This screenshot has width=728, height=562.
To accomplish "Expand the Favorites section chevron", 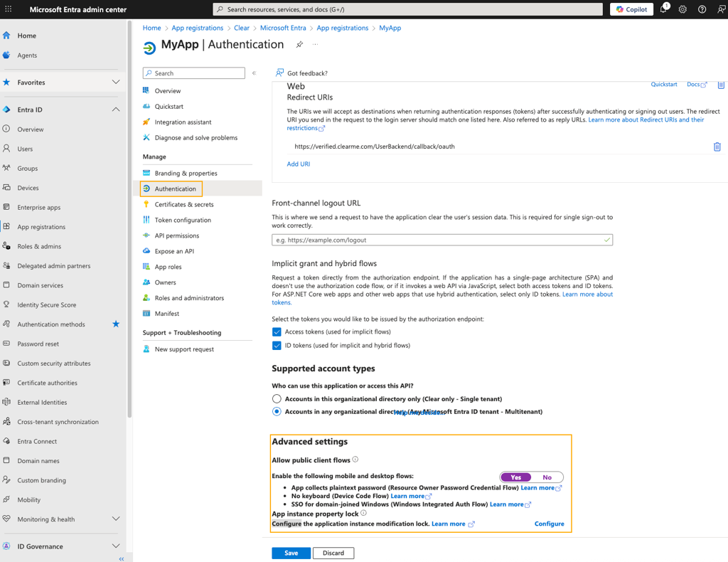I will tap(116, 83).
